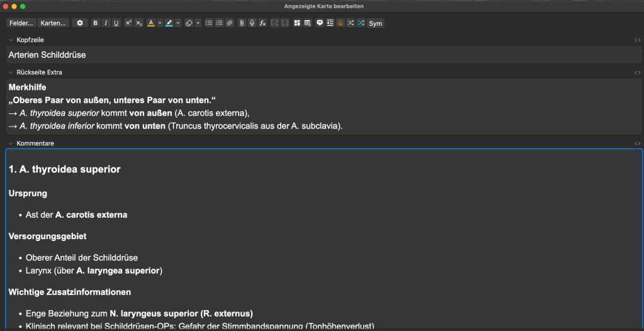644x331 pixels.
Task: Open the Karten... templates dialog
Action: point(53,23)
